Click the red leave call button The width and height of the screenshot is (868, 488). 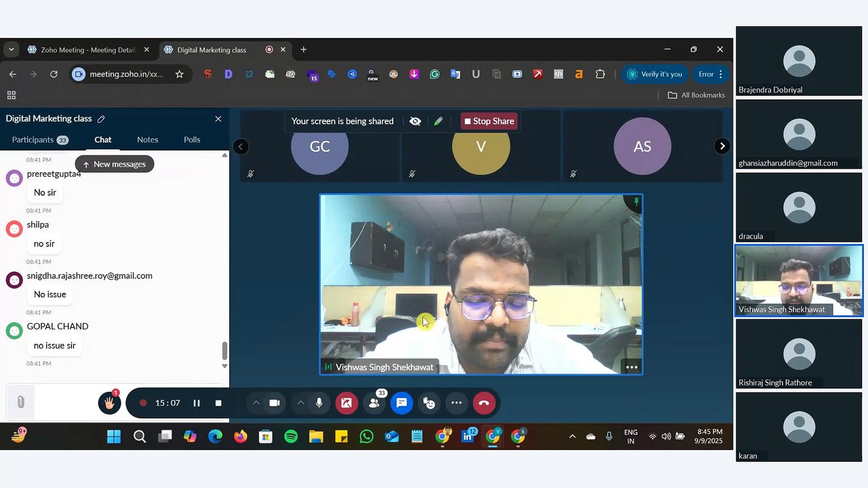tap(484, 403)
